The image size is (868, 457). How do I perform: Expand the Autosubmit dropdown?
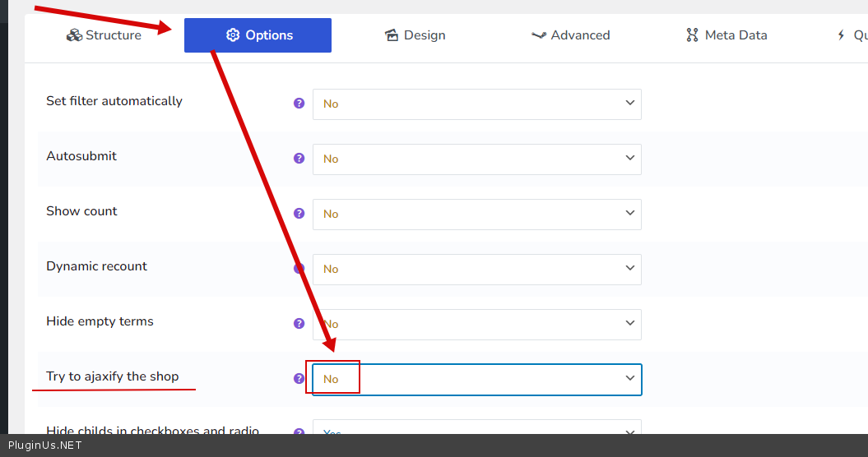click(476, 159)
